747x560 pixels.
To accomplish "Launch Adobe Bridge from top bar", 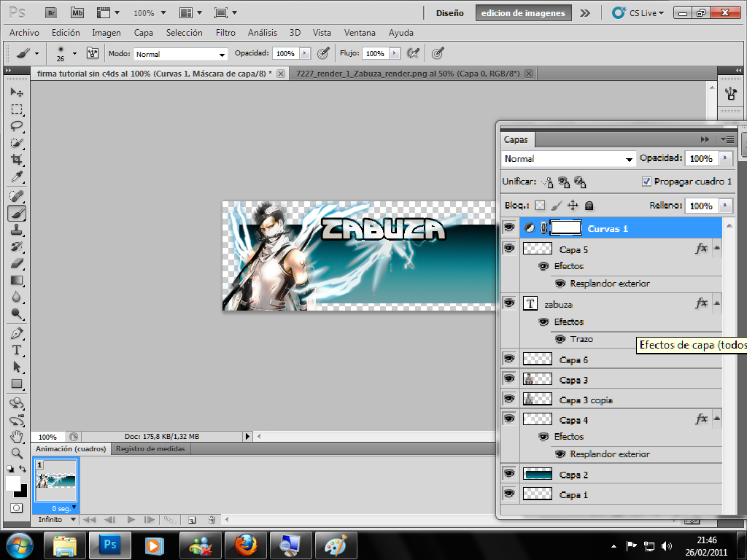I will [x=51, y=13].
